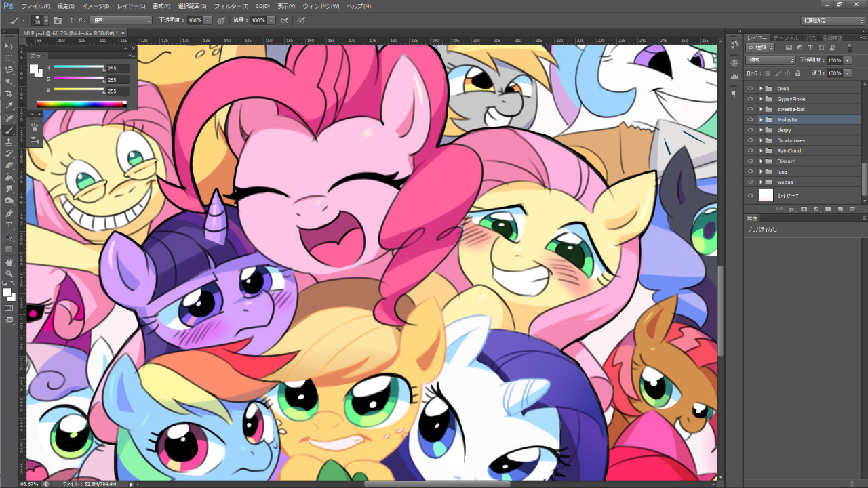Viewport: 868px width, 488px height.
Task: Select the Eraser tool
Action: (9, 165)
